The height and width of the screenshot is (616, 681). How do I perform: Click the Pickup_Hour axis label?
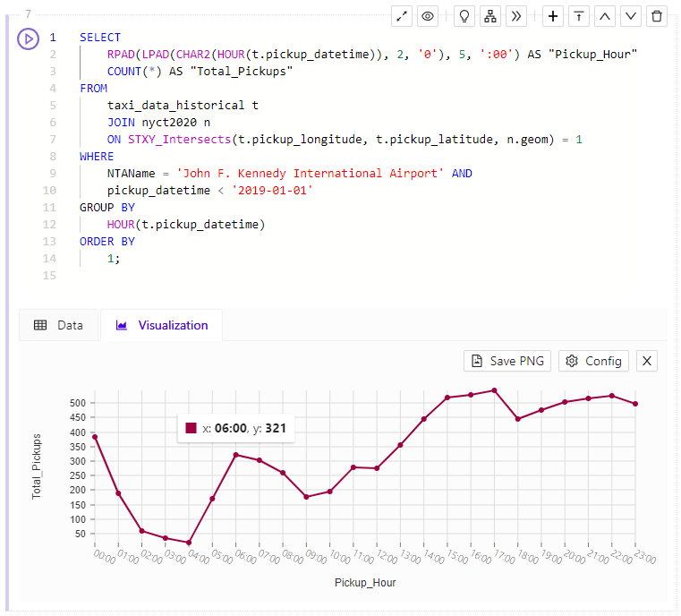(x=365, y=583)
